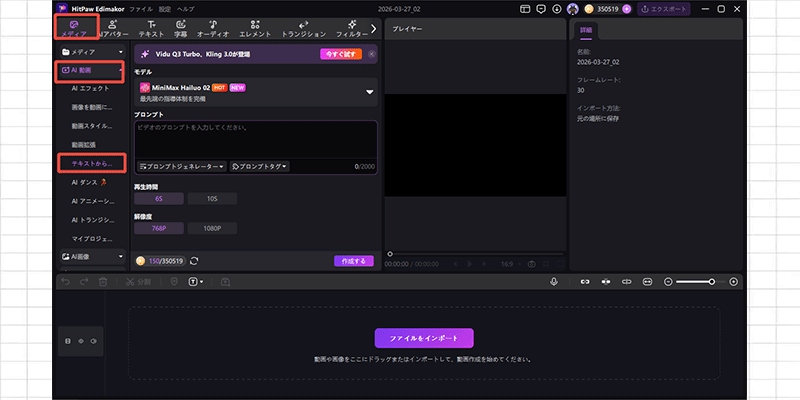Open the 16:9 aspect ratio dropdown
The image size is (800, 400).
click(511, 264)
